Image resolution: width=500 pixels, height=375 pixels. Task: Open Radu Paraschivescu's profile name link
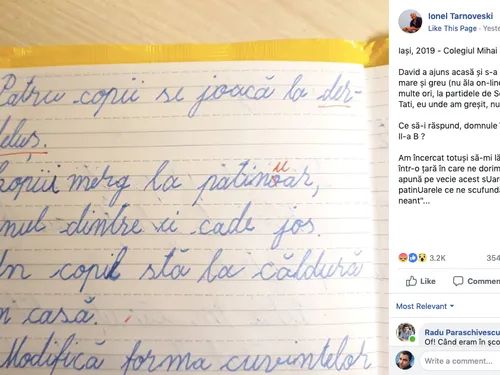(x=462, y=332)
